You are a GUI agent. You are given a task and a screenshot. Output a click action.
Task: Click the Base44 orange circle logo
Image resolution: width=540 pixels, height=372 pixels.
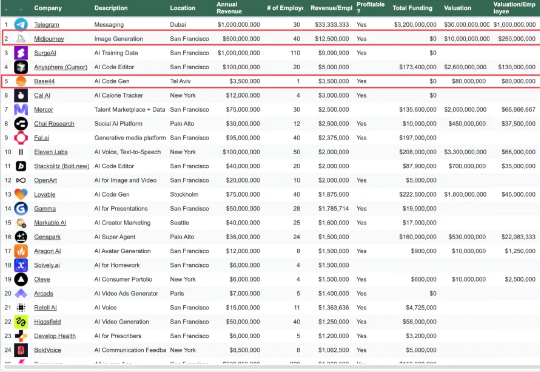coord(21,81)
